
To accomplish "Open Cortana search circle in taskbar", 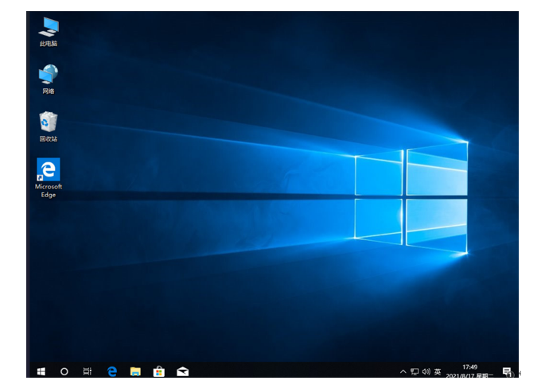I will 64,371.
